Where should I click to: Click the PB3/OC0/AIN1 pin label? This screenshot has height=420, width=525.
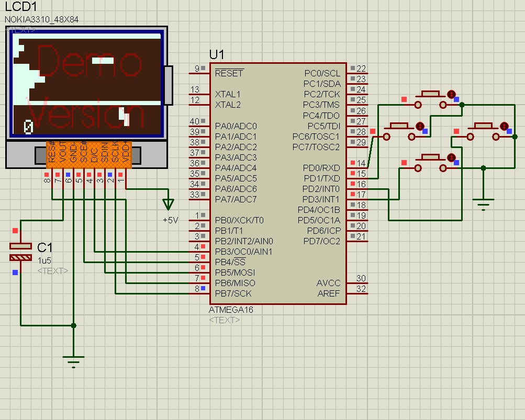[244, 252]
